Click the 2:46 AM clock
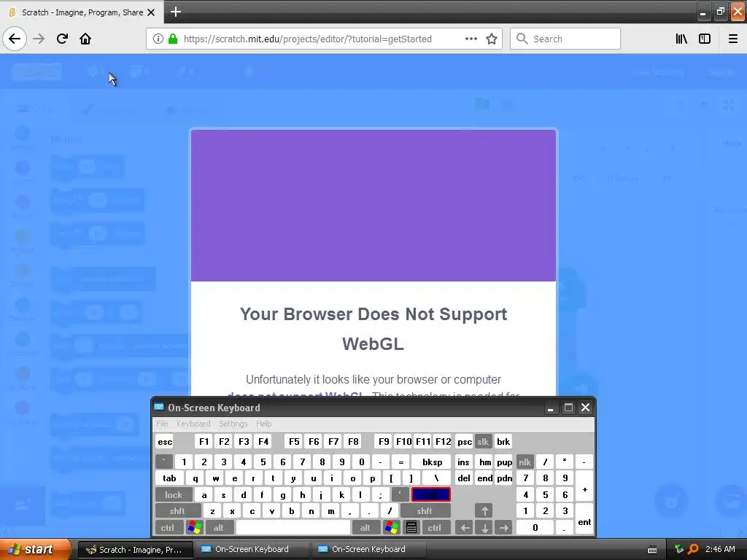The width and height of the screenshot is (747, 560). pos(720,549)
